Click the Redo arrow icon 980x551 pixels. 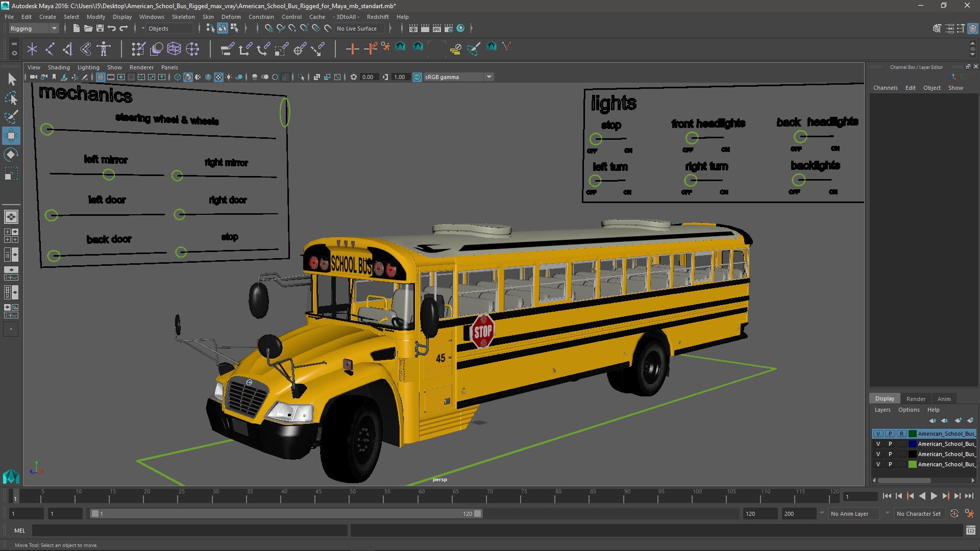(x=124, y=29)
